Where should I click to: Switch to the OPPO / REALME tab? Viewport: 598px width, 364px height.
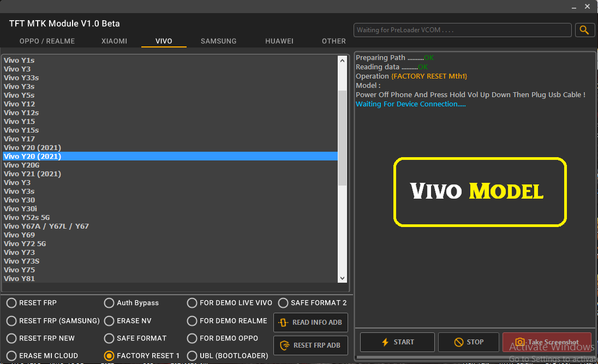tap(47, 41)
